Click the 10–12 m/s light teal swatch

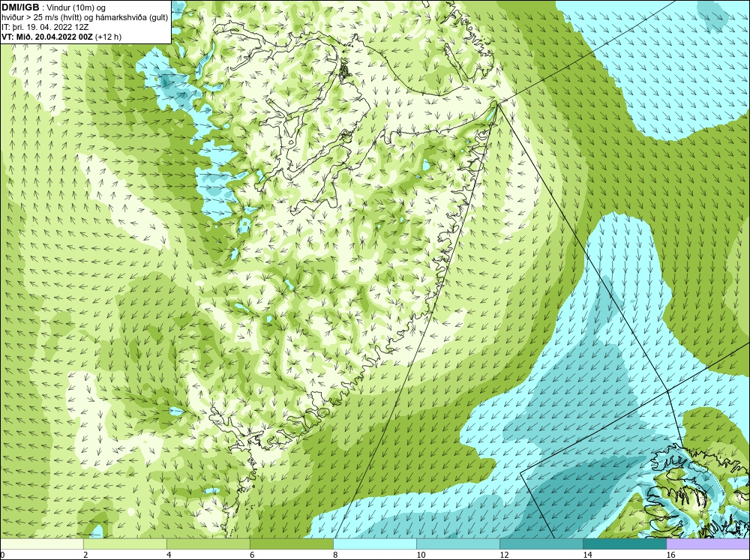point(458,544)
